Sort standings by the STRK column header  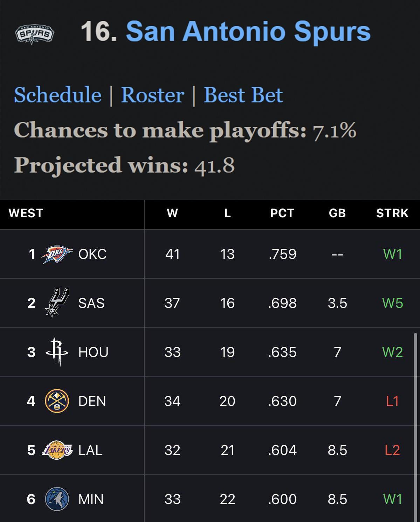tap(392, 213)
